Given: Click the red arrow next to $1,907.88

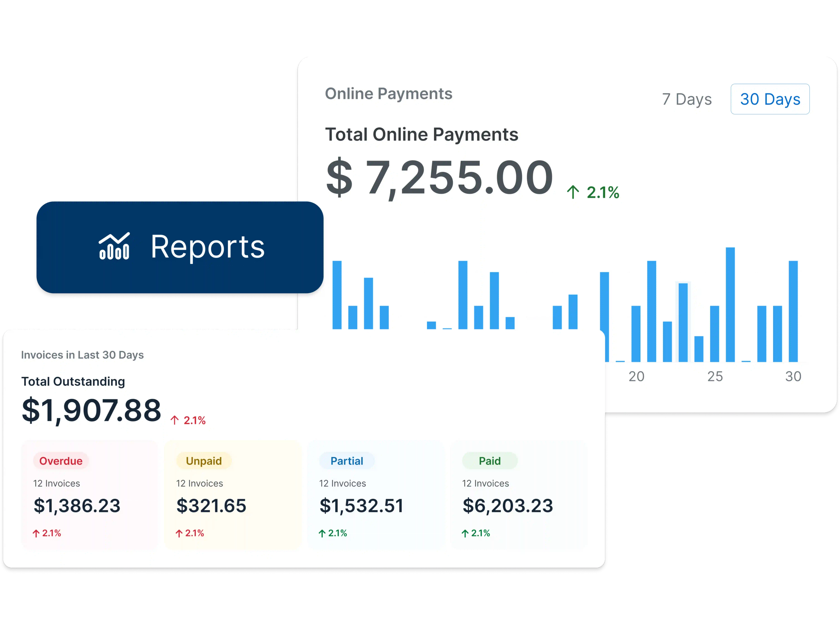Looking at the screenshot, I should pos(175,420).
